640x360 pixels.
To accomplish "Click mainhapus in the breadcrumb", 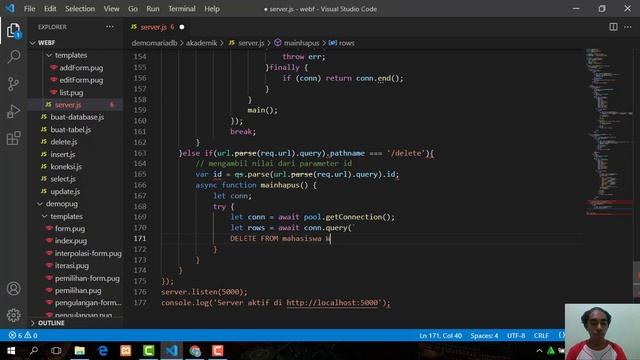I will point(301,43).
